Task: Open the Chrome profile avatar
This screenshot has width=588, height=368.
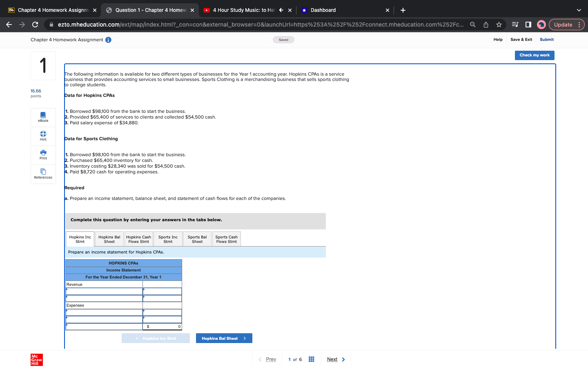Action: click(541, 25)
